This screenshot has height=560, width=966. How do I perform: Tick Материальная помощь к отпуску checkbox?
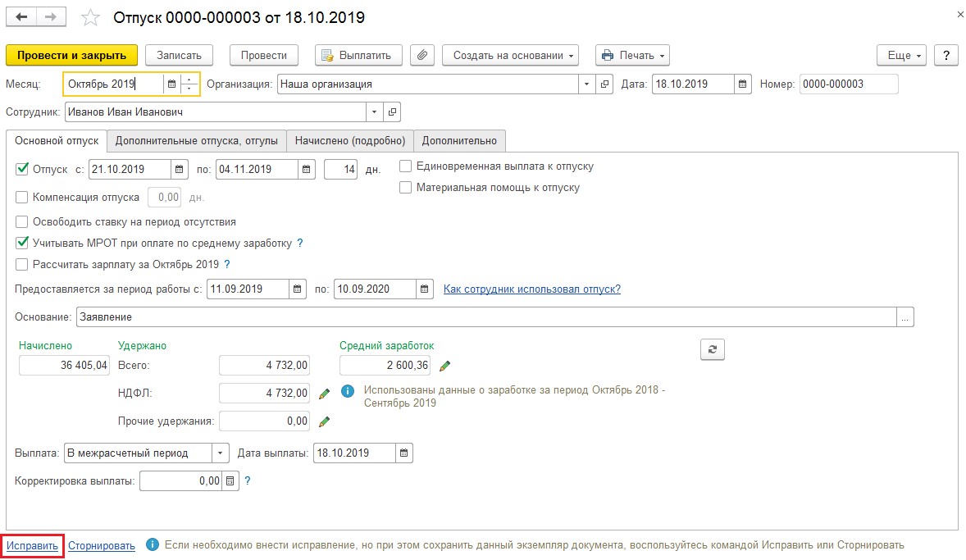point(405,187)
